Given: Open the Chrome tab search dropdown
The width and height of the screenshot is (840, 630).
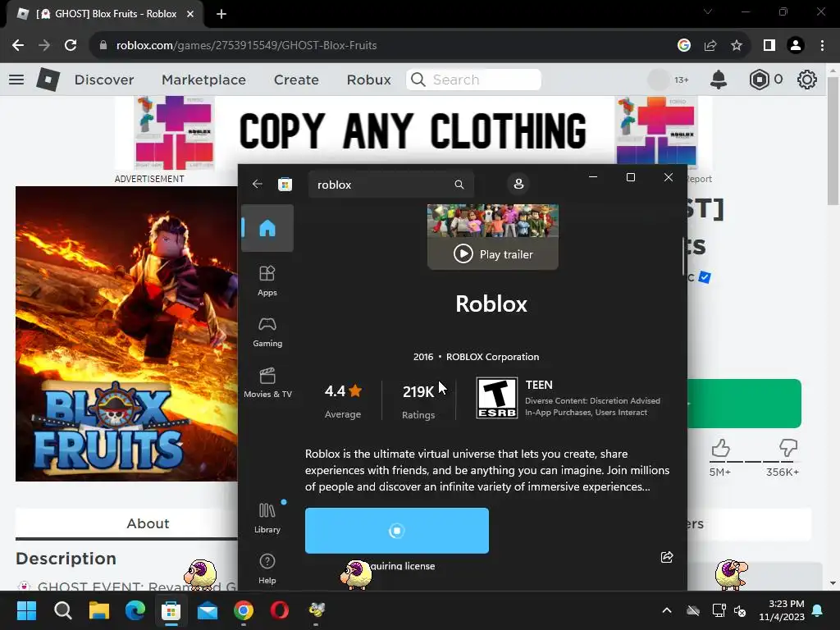Looking at the screenshot, I should (708, 11).
